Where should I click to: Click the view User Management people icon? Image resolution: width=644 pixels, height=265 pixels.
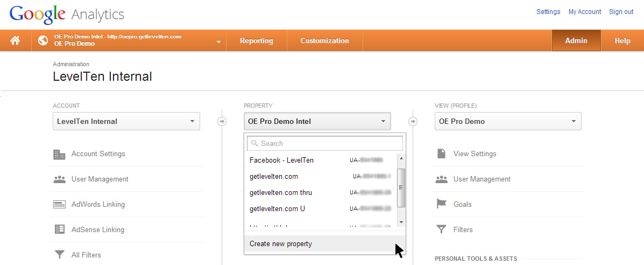click(442, 179)
